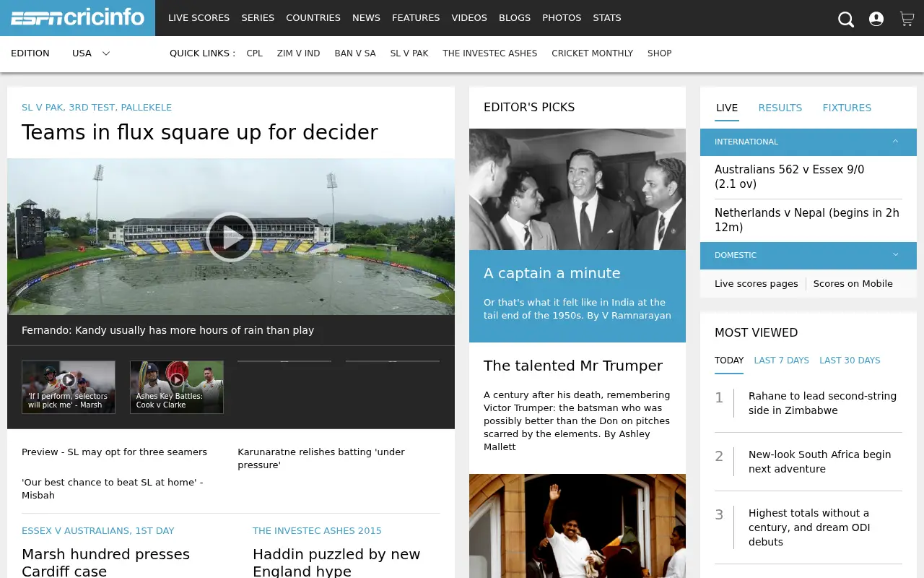Play the Marsh selectors video thumbnail
Screen dimensions: 924x578
click(69, 387)
